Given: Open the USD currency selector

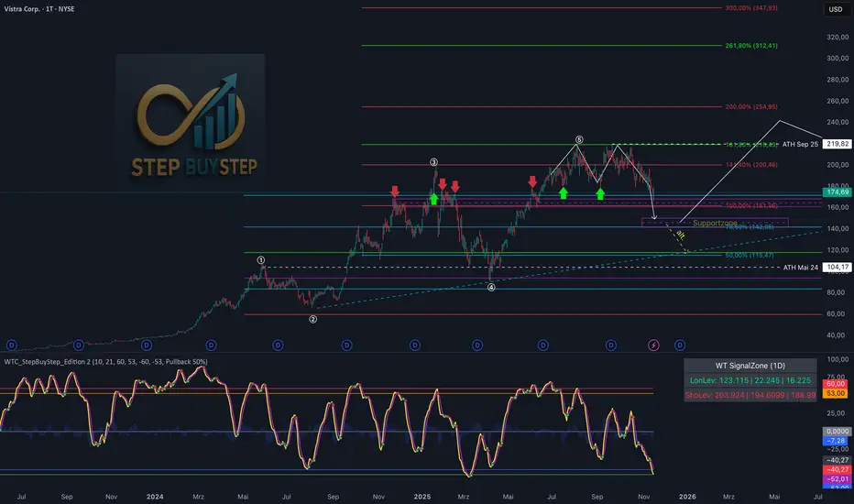Looking at the screenshot, I should (836, 9).
